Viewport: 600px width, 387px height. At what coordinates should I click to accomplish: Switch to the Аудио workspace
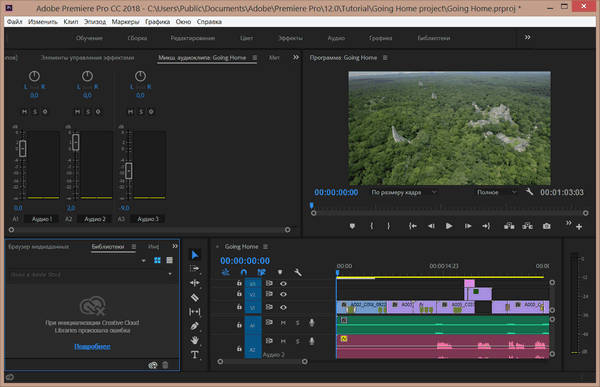pos(336,38)
